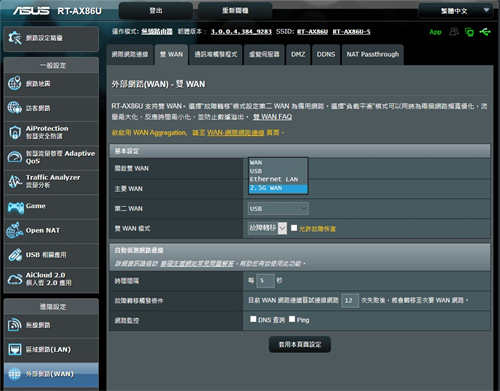Open the Dual WAN FAQ link
Viewport: 500px width, 391px height.
click(272, 117)
